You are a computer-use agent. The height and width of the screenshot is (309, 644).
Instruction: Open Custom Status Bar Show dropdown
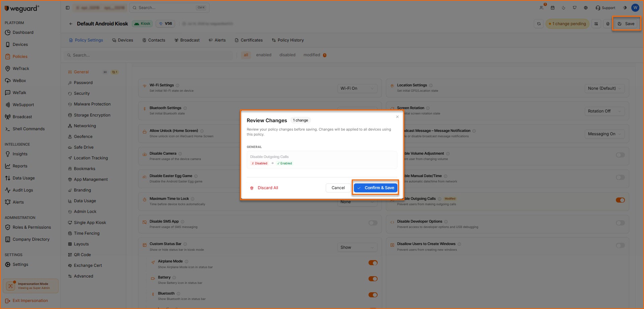(357, 247)
